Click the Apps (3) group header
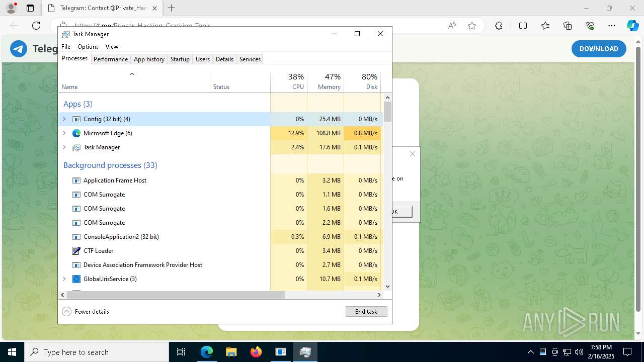 tap(78, 104)
